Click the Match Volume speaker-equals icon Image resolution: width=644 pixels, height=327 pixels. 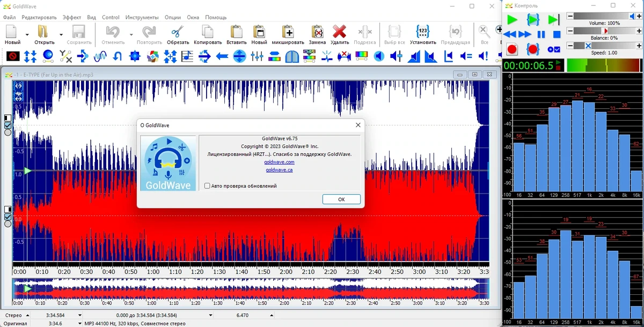(466, 55)
